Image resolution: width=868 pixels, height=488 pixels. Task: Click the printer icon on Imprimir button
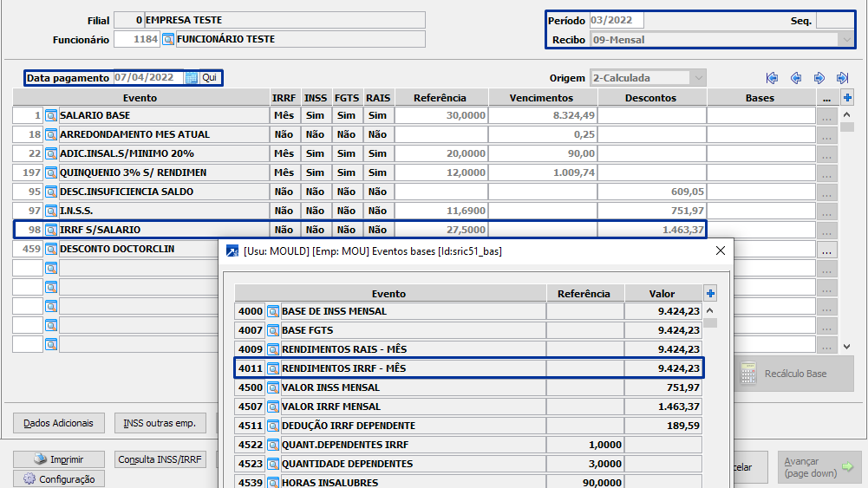tap(40, 459)
